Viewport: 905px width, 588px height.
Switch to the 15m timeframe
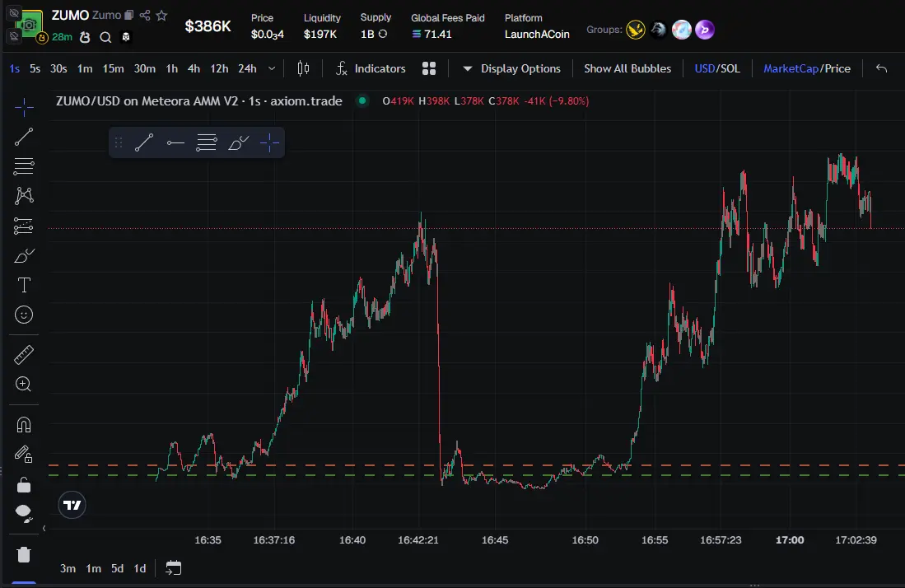point(113,68)
